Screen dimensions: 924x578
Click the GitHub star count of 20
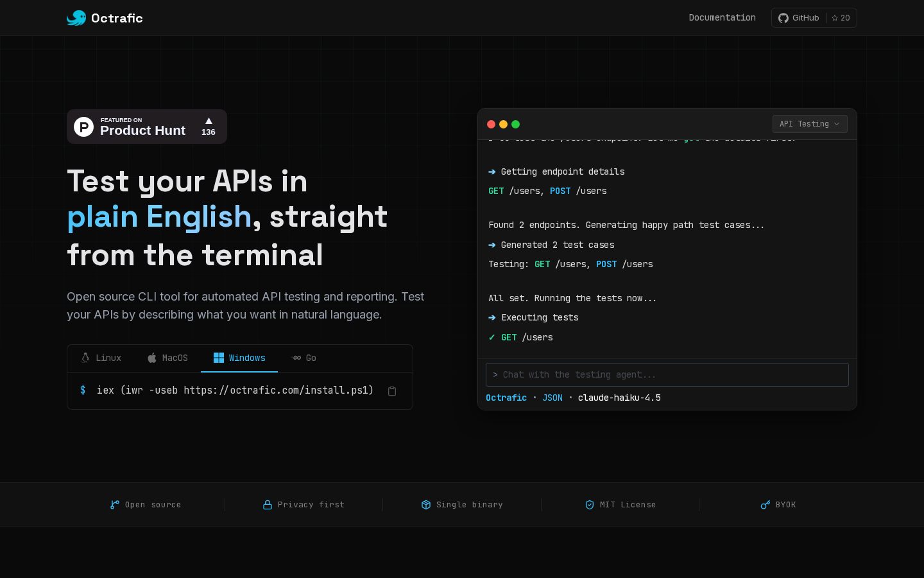(x=841, y=18)
